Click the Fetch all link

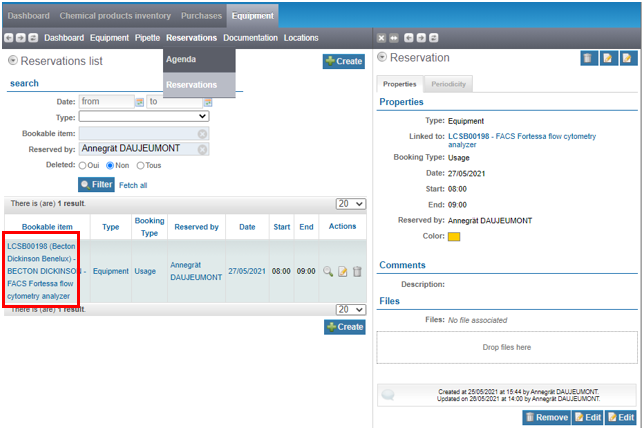point(133,185)
